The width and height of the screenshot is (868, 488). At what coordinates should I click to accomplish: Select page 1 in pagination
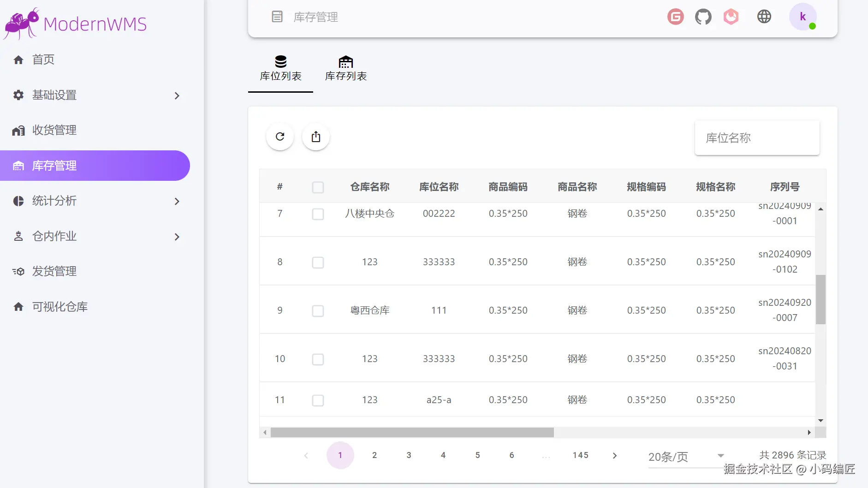coord(340,455)
